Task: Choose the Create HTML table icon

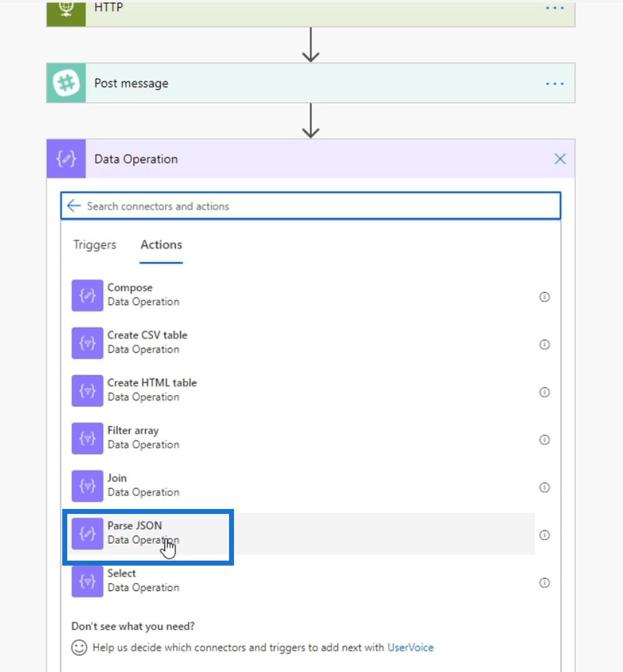Action: point(88,390)
